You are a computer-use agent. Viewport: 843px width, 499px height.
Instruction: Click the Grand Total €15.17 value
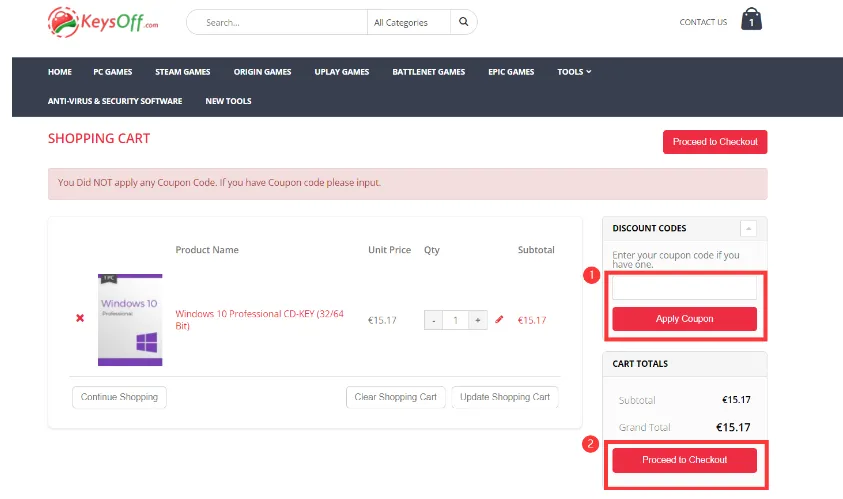pyautogui.click(x=733, y=427)
